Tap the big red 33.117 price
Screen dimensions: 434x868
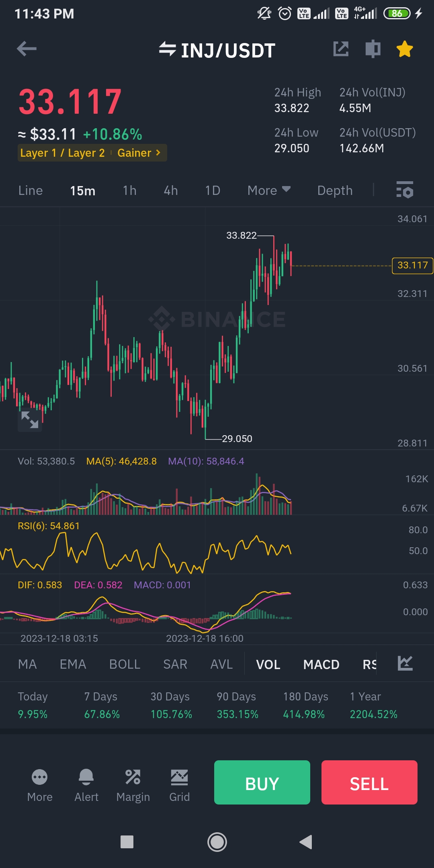tap(70, 102)
